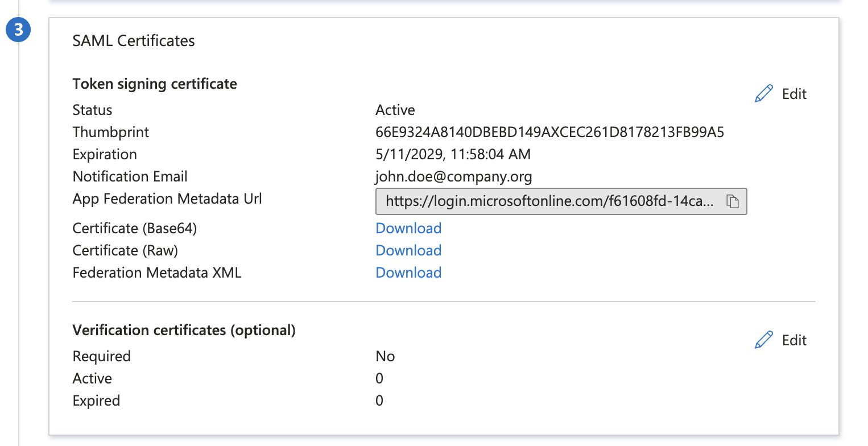Click the Federation Metadata XML label
The image size is (868, 446).
point(157,272)
